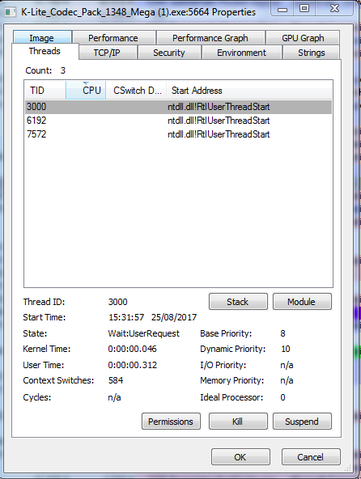The image size is (361, 479).
Task: Select thread row with TID 3000
Action: (x=178, y=107)
